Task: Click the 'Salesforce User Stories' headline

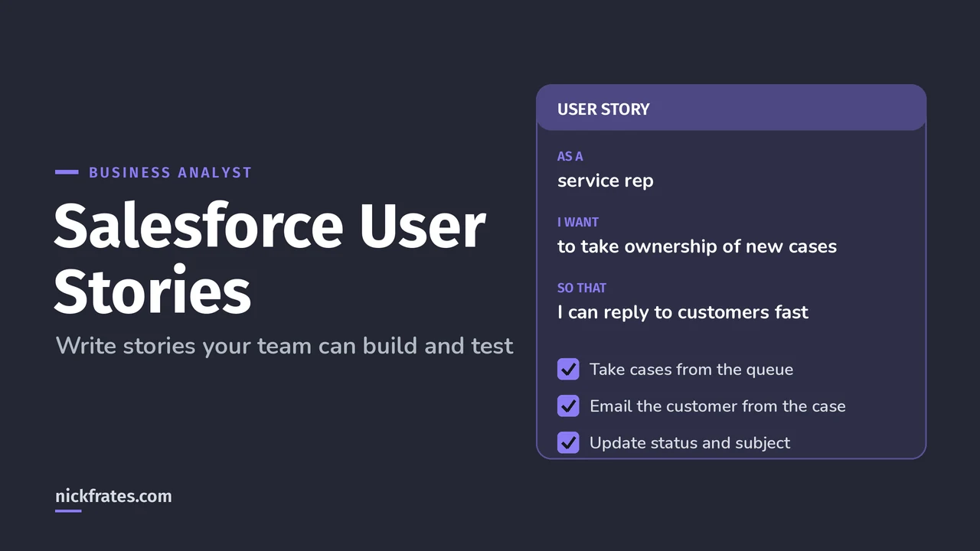Action: pyautogui.click(x=269, y=259)
